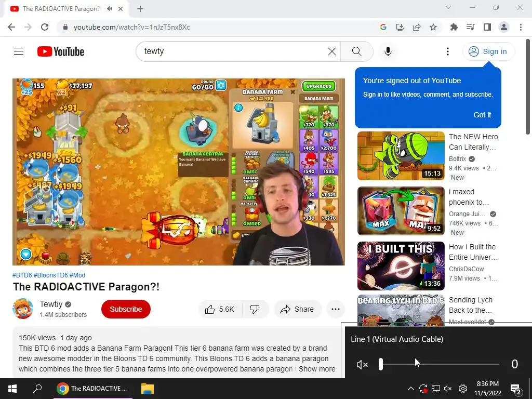Open the taskbar clock showing 8:36 PM

click(487, 389)
